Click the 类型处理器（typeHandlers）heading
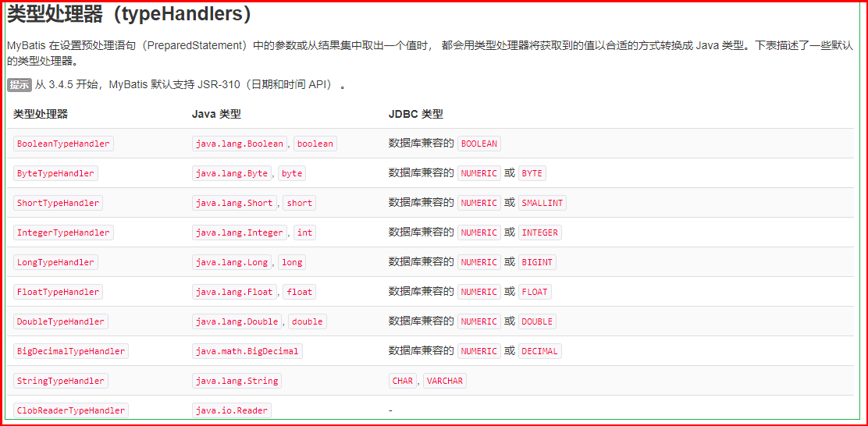This screenshot has width=868, height=426. point(130,15)
